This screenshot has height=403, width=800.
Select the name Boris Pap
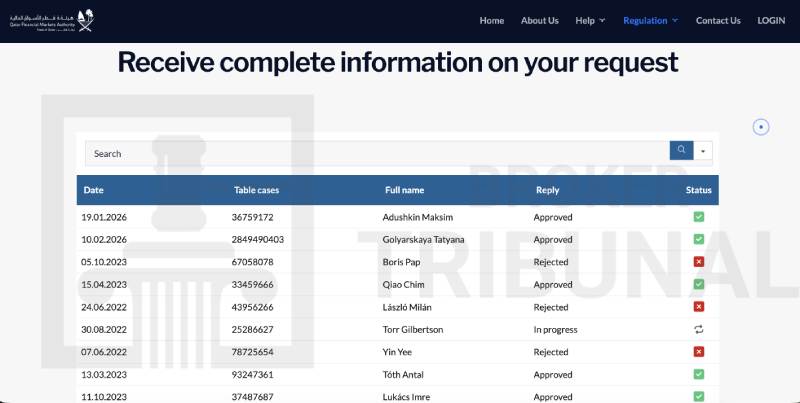coord(402,262)
